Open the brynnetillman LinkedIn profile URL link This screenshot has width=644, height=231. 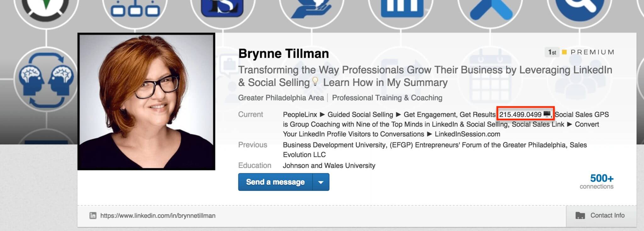(x=158, y=216)
